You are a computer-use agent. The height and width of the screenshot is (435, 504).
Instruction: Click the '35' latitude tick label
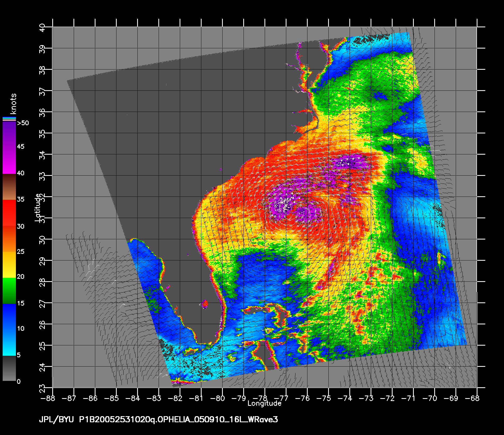click(x=42, y=134)
